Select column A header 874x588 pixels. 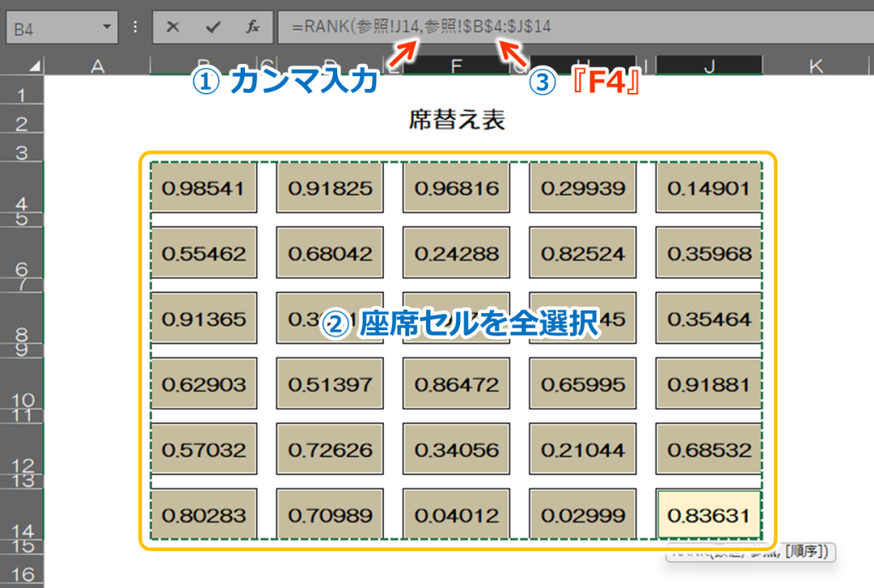[x=96, y=66]
